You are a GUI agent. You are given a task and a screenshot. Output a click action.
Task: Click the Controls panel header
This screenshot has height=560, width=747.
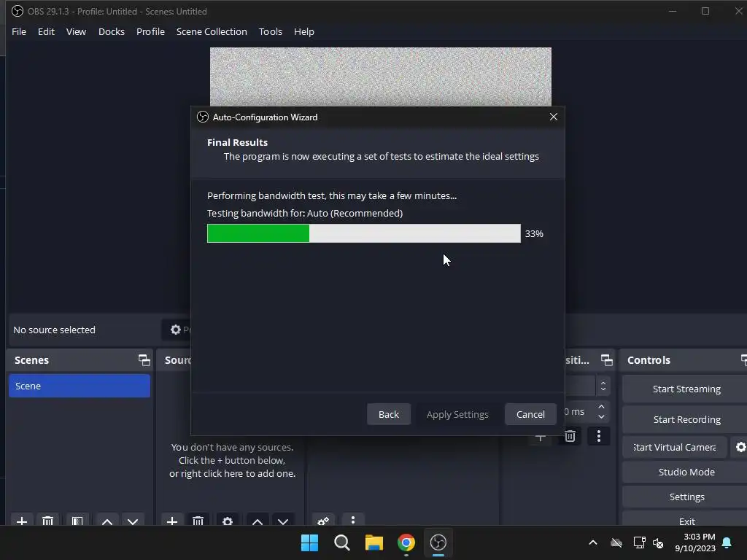tap(684, 360)
